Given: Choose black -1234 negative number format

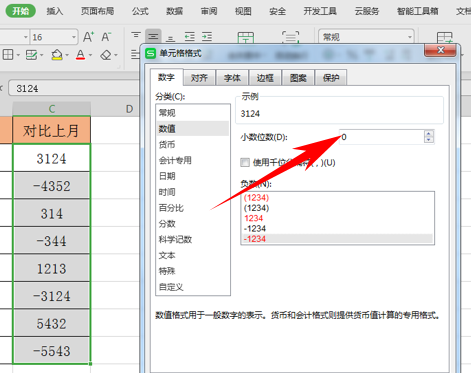Looking at the screenshot, I should pyautogui.click(x=337, y=229).
